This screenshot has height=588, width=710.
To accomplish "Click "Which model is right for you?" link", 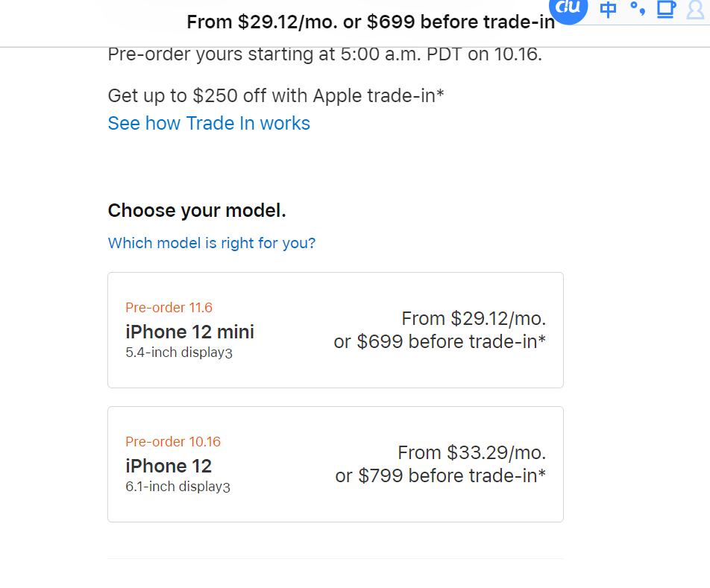I will 212,243.
